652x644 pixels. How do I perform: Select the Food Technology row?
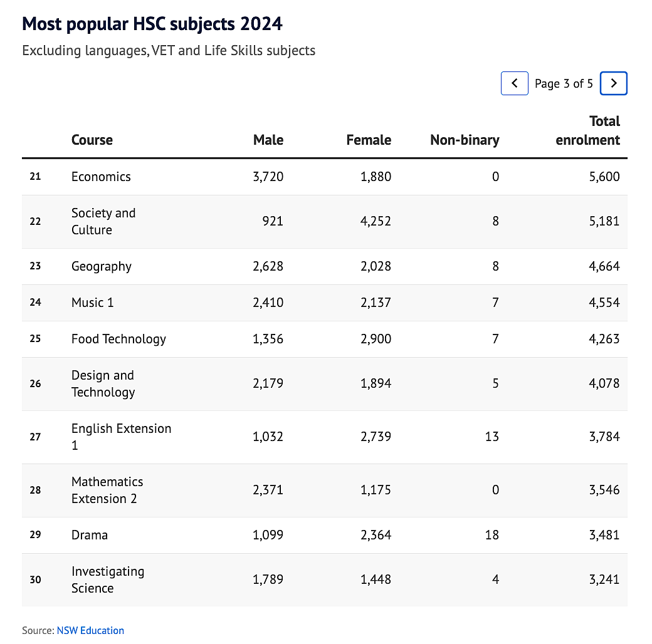click(x=324, y=339)
